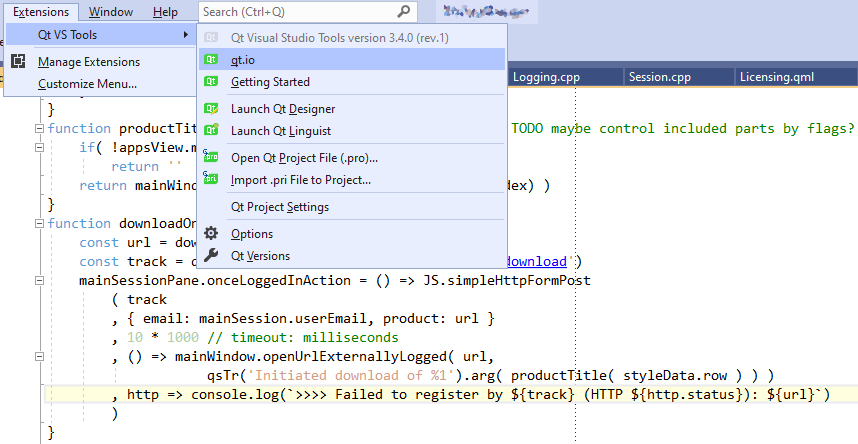The height and width of the screenshot is (444, 858).
Task: Collapse the downloadOr function block
Action: coord(39,223)
